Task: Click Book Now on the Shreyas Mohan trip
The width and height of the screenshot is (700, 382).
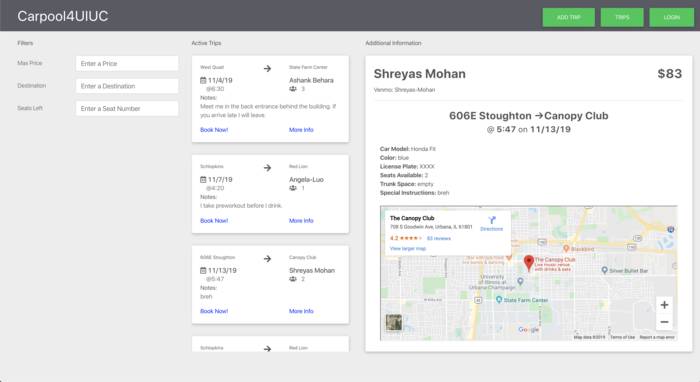Action: pos(214,311)
